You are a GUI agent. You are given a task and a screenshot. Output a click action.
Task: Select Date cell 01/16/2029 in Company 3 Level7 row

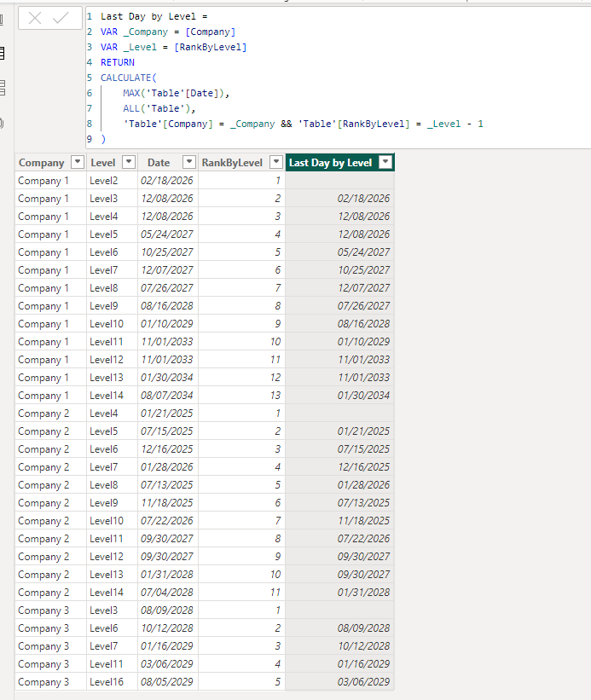(x=168, y=646)
